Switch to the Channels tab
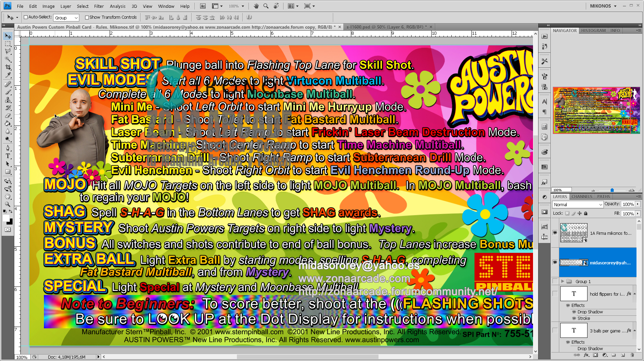The image size is (644, 361). (582, 197)
